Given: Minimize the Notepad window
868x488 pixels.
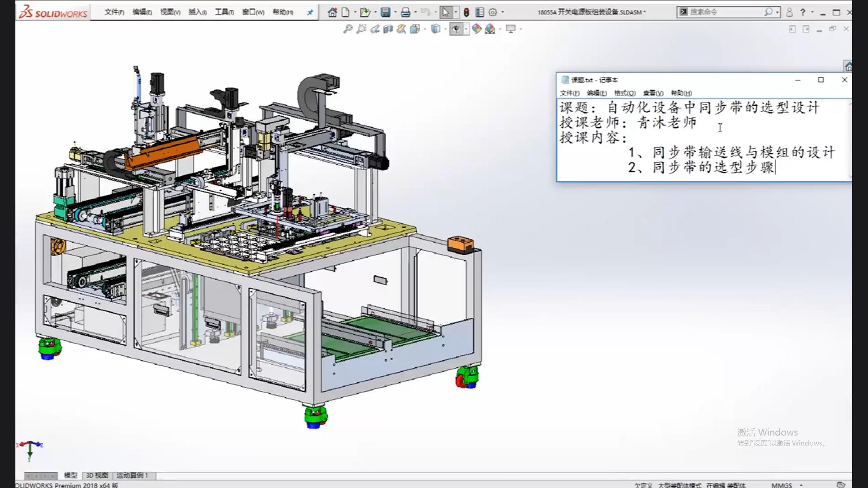Looking at the screenshot, I should click(x=798, y=80).
